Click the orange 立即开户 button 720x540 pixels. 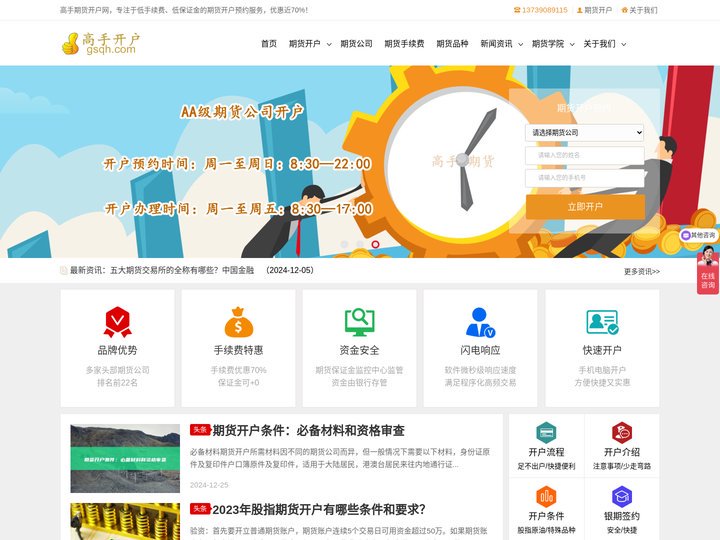click(x=585, y=207)
